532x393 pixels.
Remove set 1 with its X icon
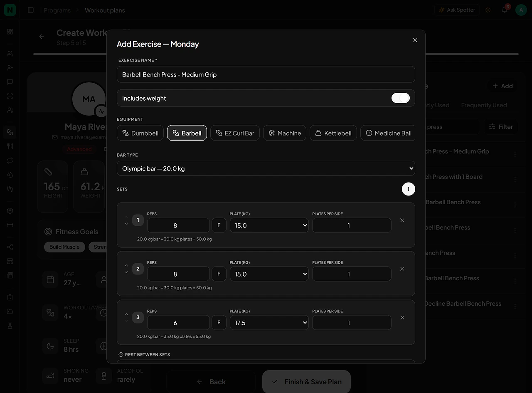pos(402,220)
